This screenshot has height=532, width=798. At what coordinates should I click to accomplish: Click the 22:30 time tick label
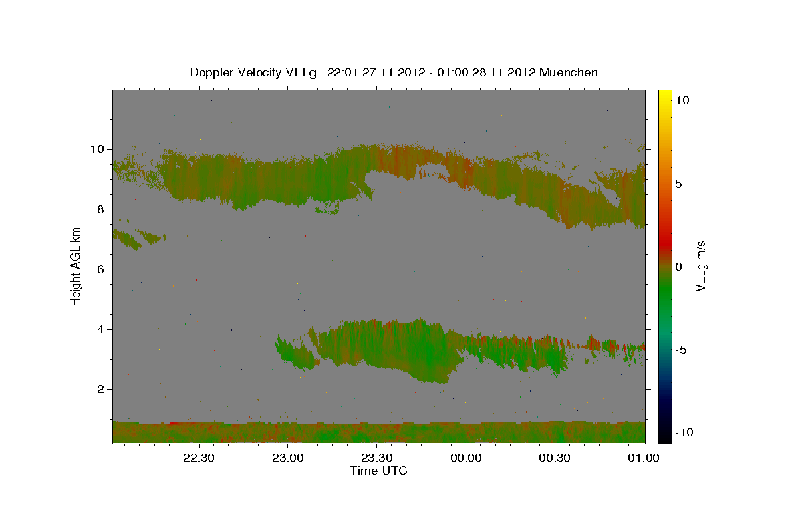(199, 458)
